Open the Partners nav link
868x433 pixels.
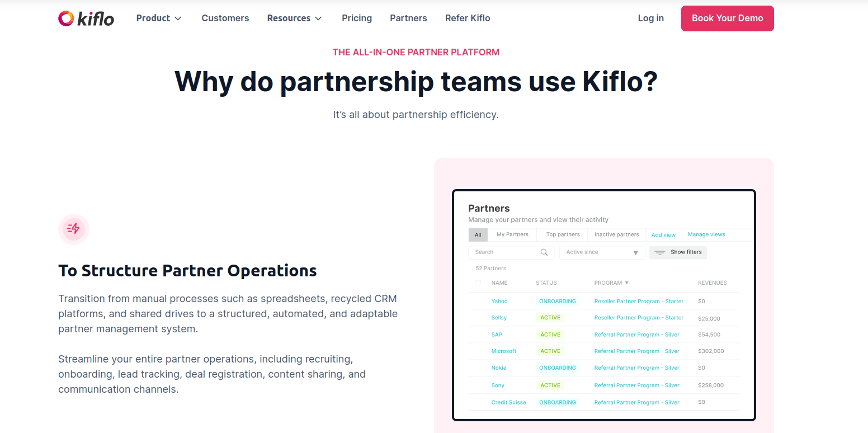point(408,18)
